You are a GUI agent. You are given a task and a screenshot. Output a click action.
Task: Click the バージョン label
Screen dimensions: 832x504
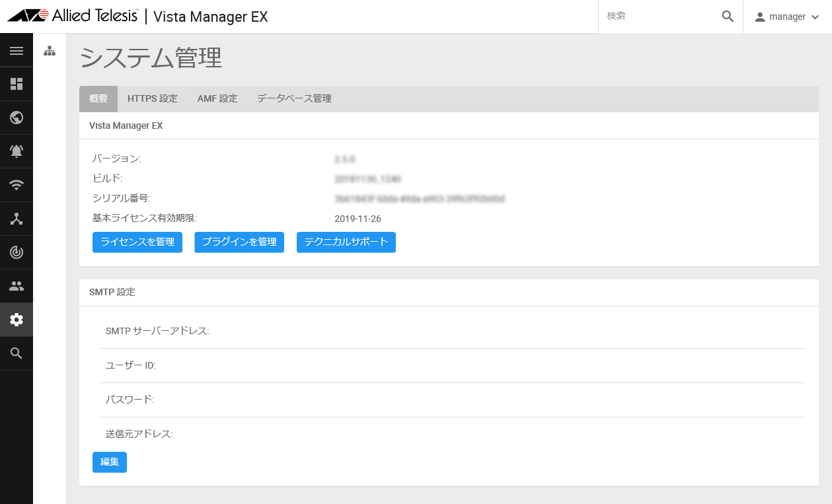click(x=117, y=159)
